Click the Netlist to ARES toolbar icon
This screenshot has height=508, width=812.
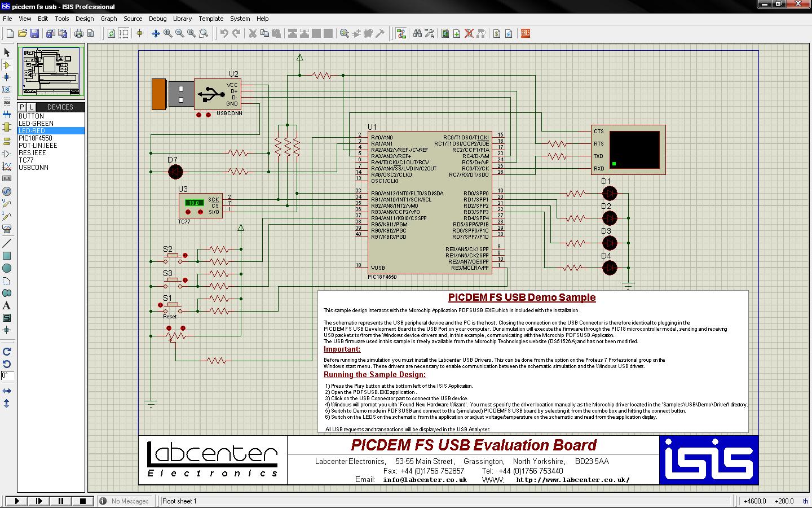tap(524, 33)
